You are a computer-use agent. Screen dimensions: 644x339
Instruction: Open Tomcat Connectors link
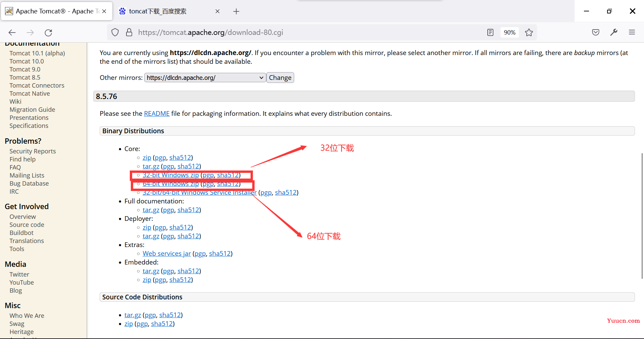[37, 85]
